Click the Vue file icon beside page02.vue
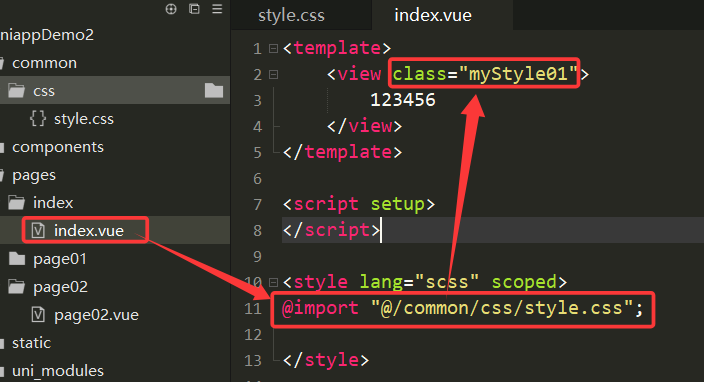Viewport: 704px width, 382px height. (38, 315)
